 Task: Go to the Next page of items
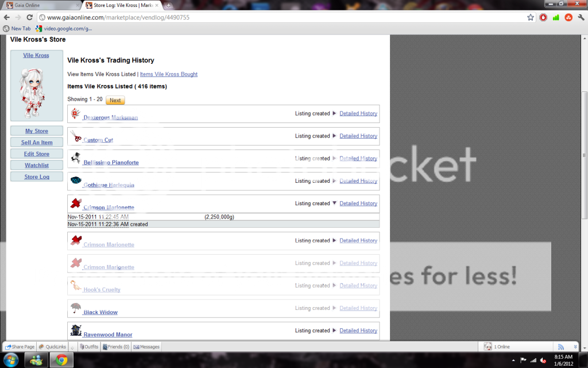click(115, 100)
